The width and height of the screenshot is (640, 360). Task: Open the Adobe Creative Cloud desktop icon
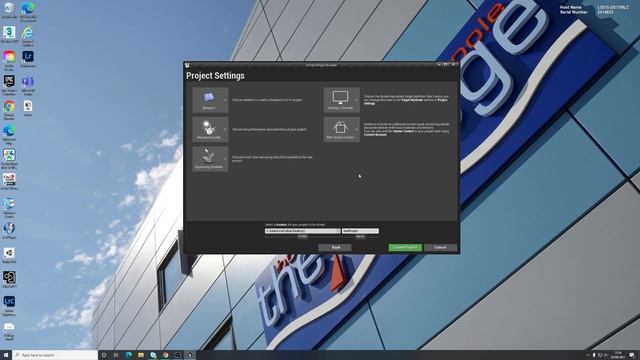tap(9, 59)
